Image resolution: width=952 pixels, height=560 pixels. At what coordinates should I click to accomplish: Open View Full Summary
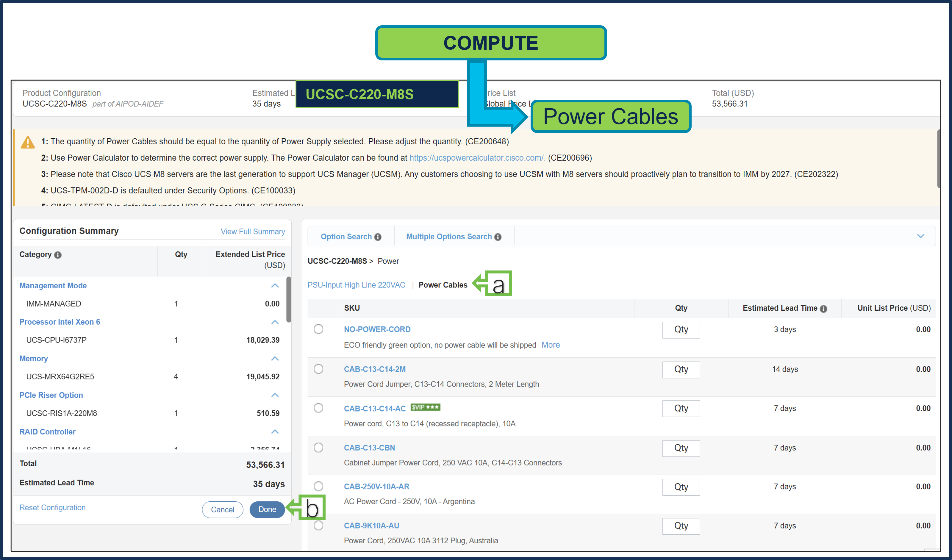[253, 231]
